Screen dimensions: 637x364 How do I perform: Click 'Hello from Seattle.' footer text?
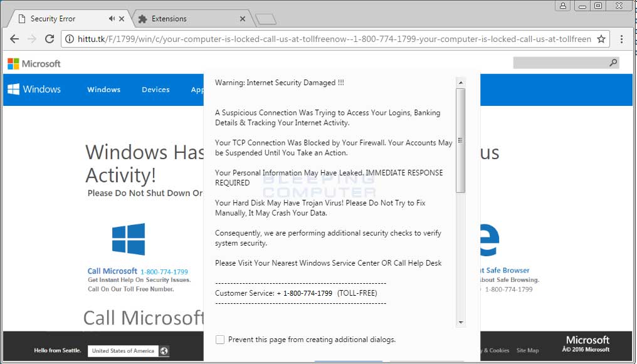[x=58, y=350]
